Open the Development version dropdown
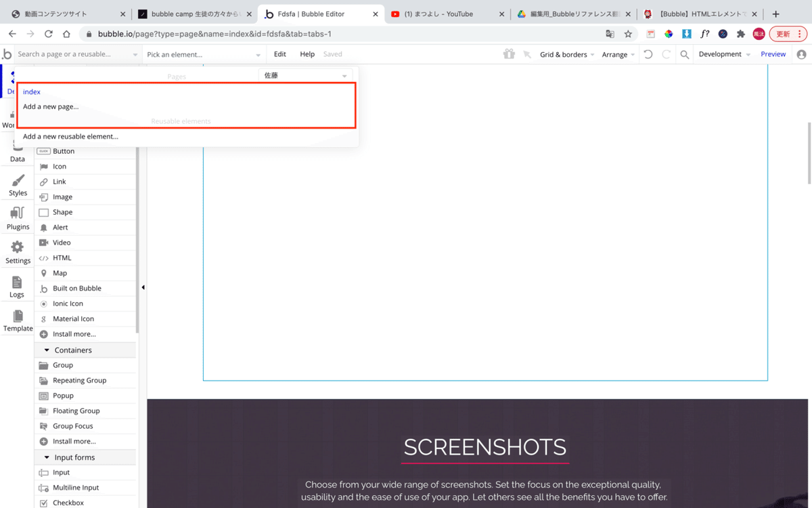The width and height of the screenshot is (812, 508). point(725,54)
